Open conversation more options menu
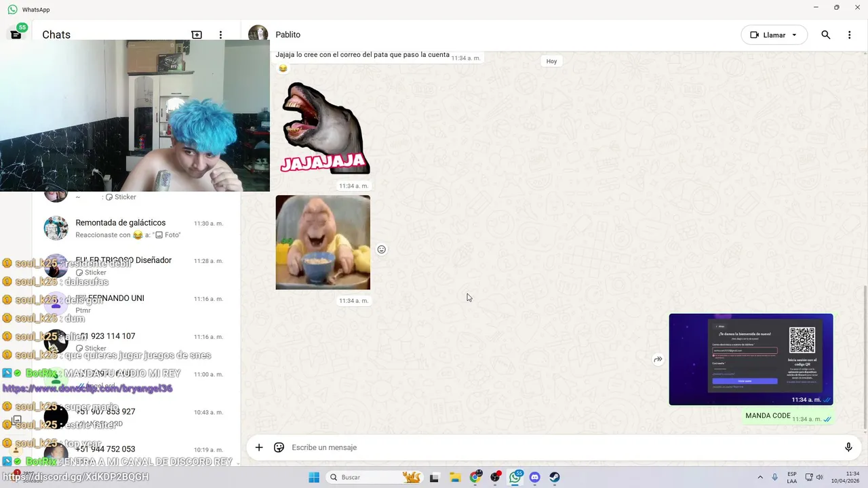 [849, 35]
